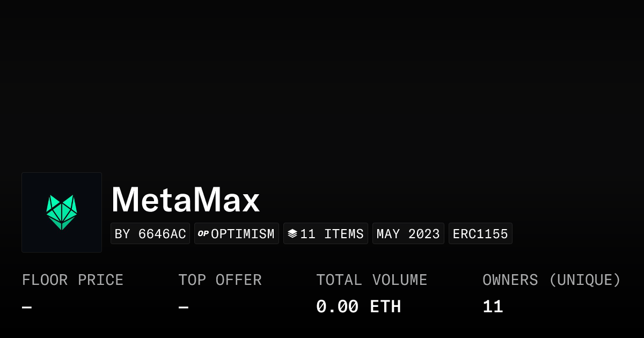Viewport: 644px width, 338px height.
Task: Select the OPTIMISM chain label text
Action: point(243,234)
